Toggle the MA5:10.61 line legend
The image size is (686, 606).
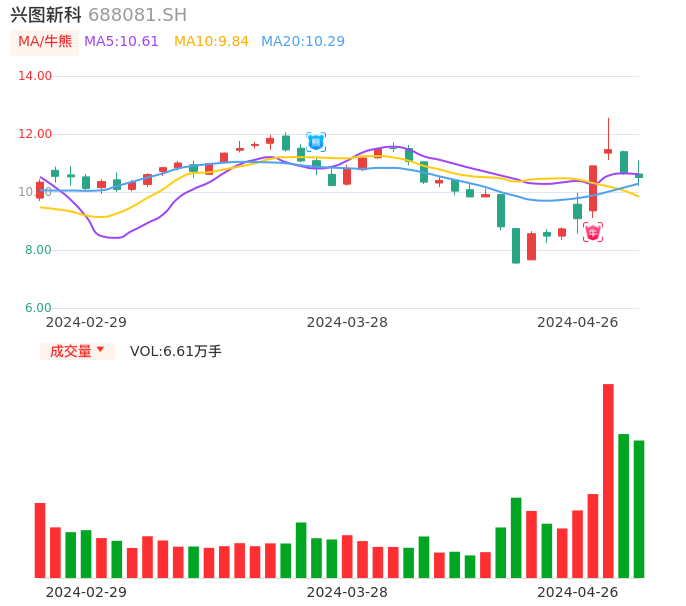point(121,41)
